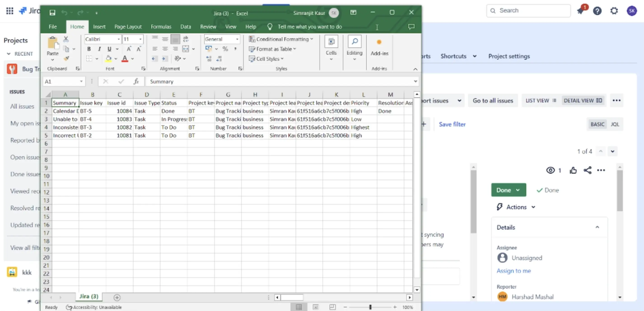Open the font size 11 dropdown
The height and width of the screenshot is (311, 644).
click(x=140, y=39)
